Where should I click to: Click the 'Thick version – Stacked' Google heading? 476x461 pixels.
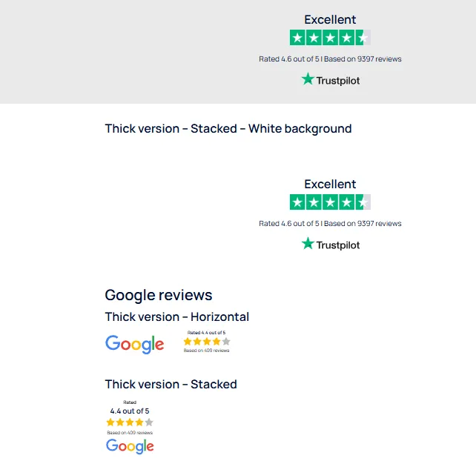click(171, 384)
